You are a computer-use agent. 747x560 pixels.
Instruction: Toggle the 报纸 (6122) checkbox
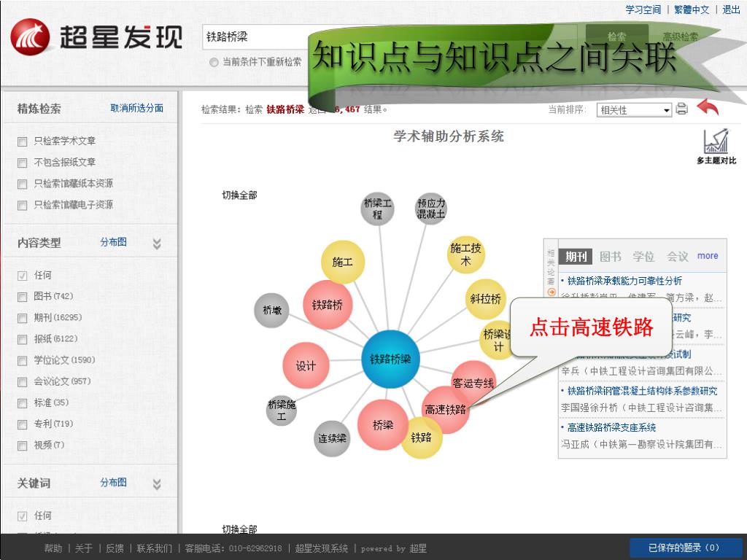(22, 340)
